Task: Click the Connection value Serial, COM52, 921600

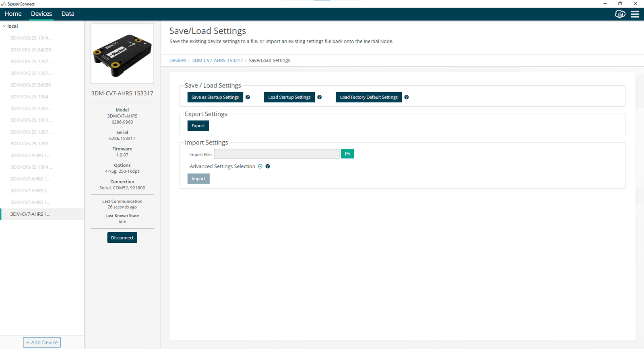Action: click(x=122, y=188)
